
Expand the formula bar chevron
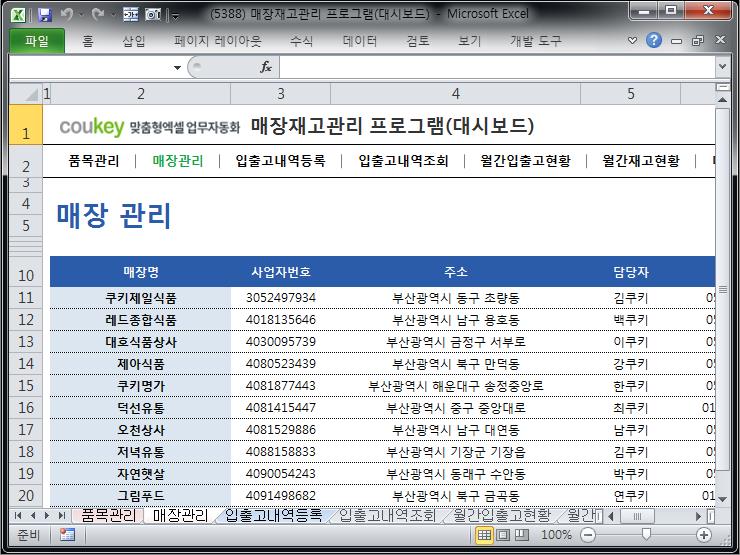[722, 67]
